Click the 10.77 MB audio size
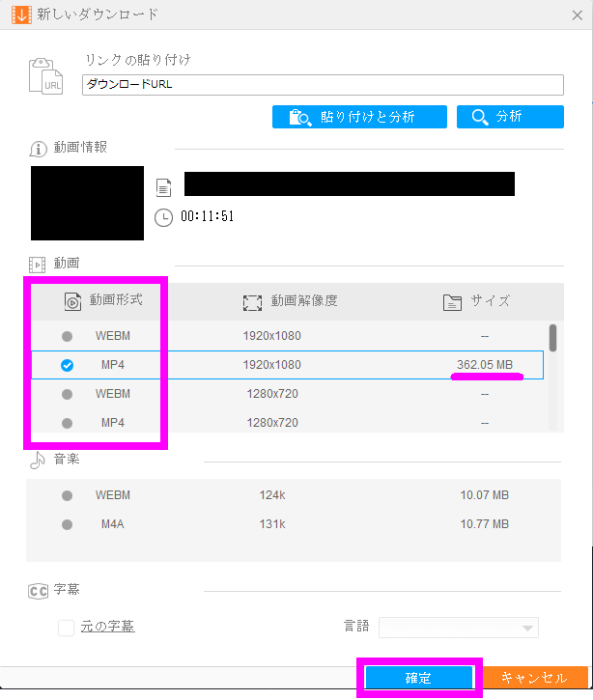Screen dimensions: 593x700 pyautogui.click(x=485, y=524)
